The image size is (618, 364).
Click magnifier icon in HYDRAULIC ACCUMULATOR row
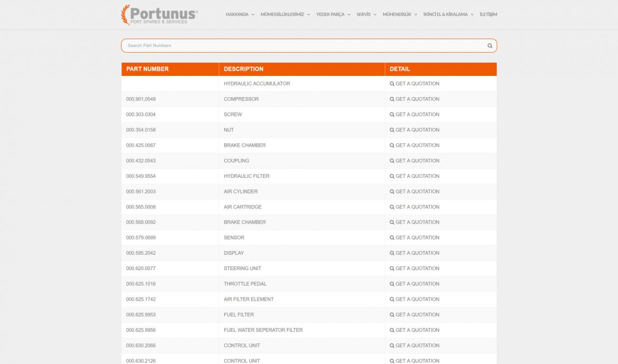click(392, 84)
